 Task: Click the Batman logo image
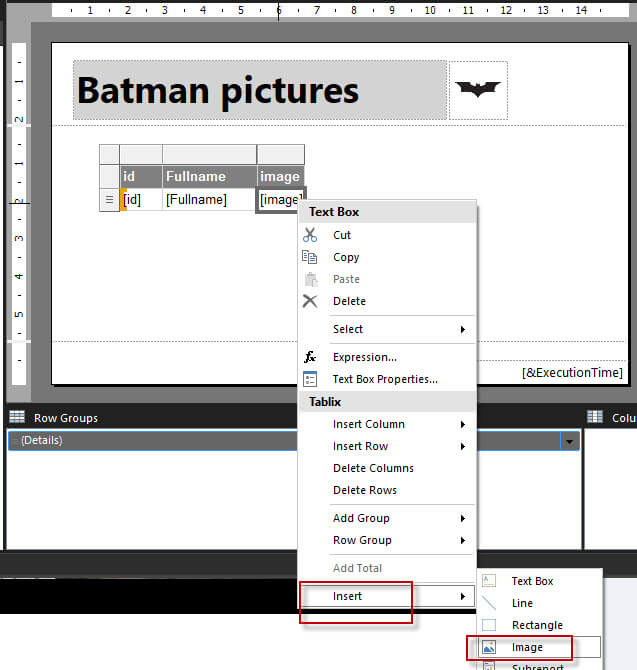pyautogui.click(x=478, y=90)
